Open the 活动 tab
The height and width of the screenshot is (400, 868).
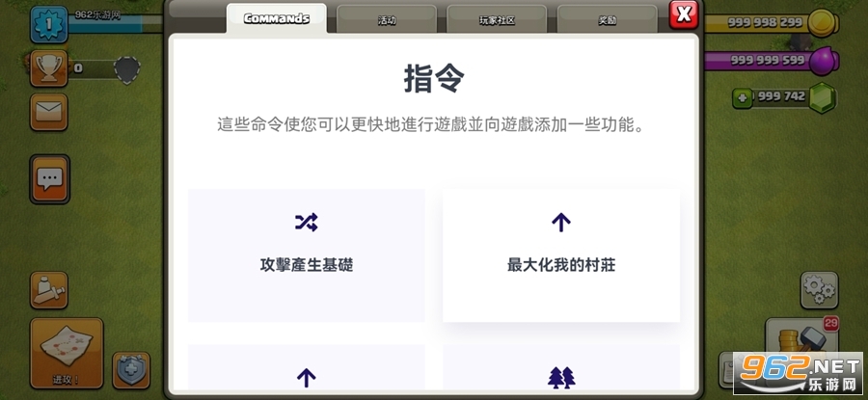387,20
